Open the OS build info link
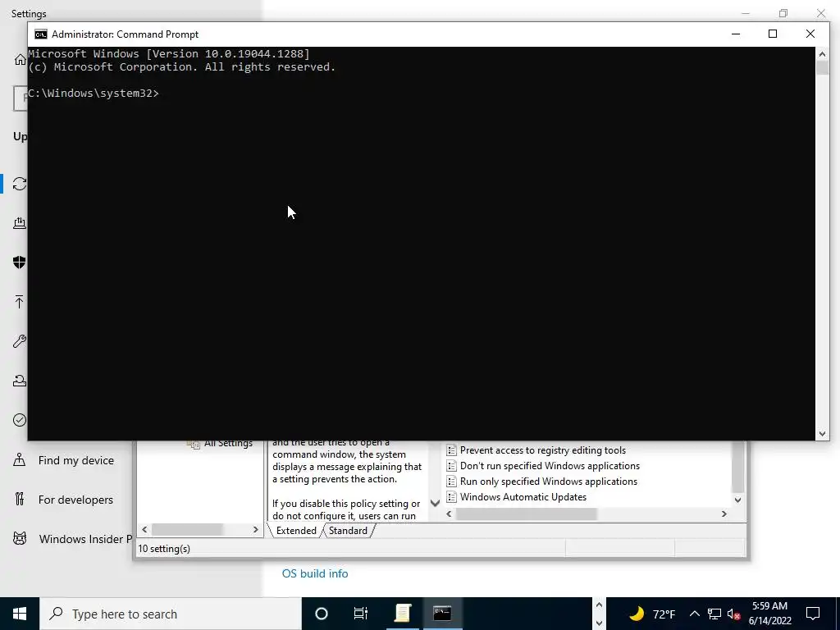The image size is (840, 630). click(315, 573)
